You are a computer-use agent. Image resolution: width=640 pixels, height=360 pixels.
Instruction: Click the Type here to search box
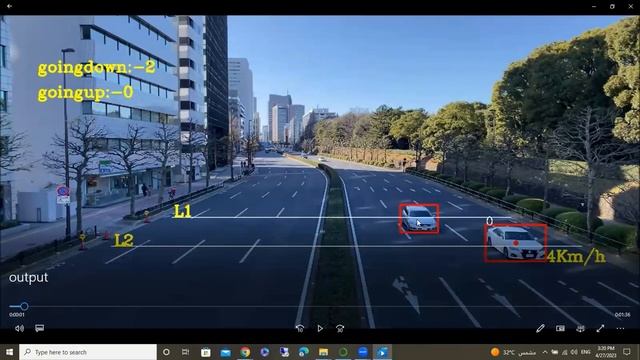click(88, 352)
